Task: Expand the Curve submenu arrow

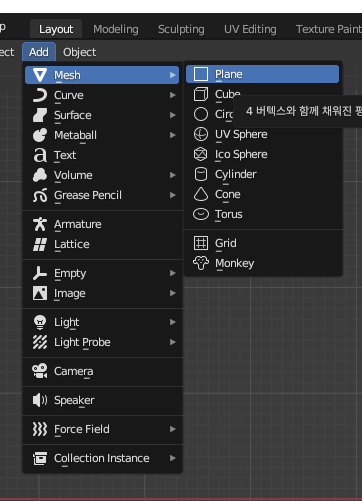Action: (172, 95)
